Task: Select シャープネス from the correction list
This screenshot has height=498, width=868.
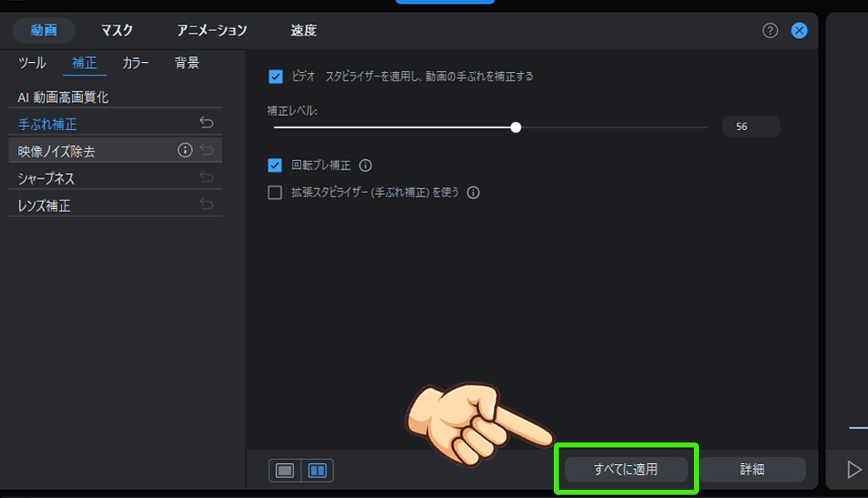Action: point(46,176)
